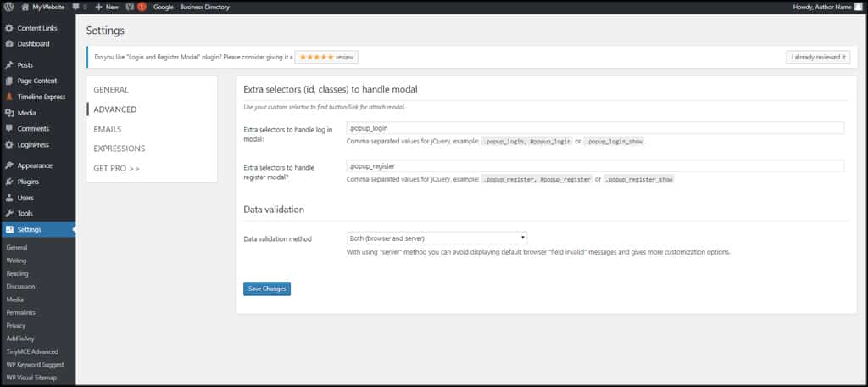Switch to the GENERAL settings tab
Image resolution: width=868 pixels, height=387 pixels.
[x=111, y=89]
